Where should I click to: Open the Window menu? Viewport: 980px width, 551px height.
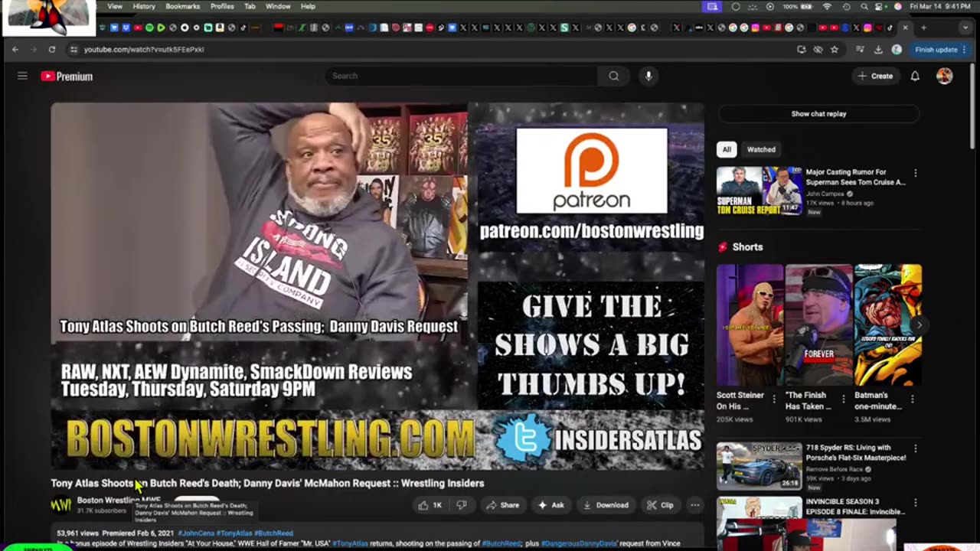pyautogui.click(x=278, y=6)
